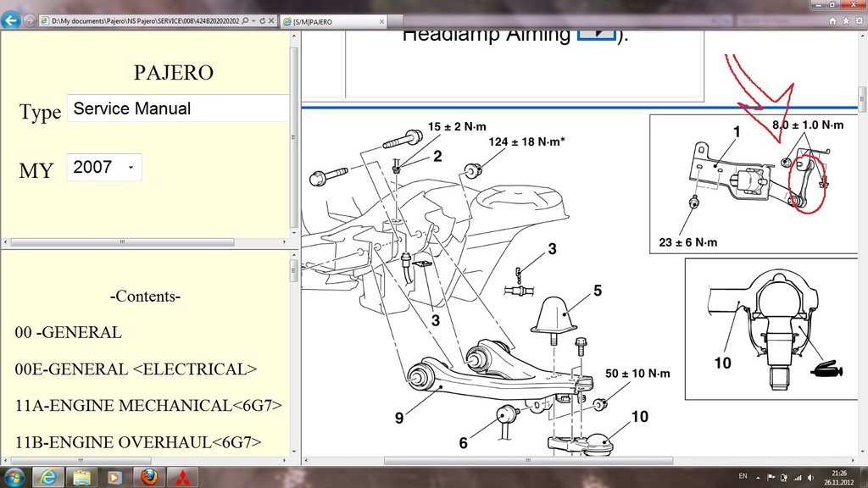This screenshot has height=488, width=868.
Task: Open Mitsubishi application on taskbar
Action: point(182,477)
